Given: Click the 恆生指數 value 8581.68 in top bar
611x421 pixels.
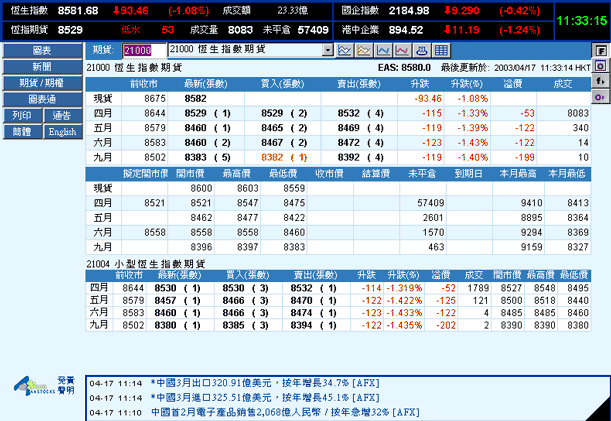Looking at the screenshot, I should click(x=78, y=11).
